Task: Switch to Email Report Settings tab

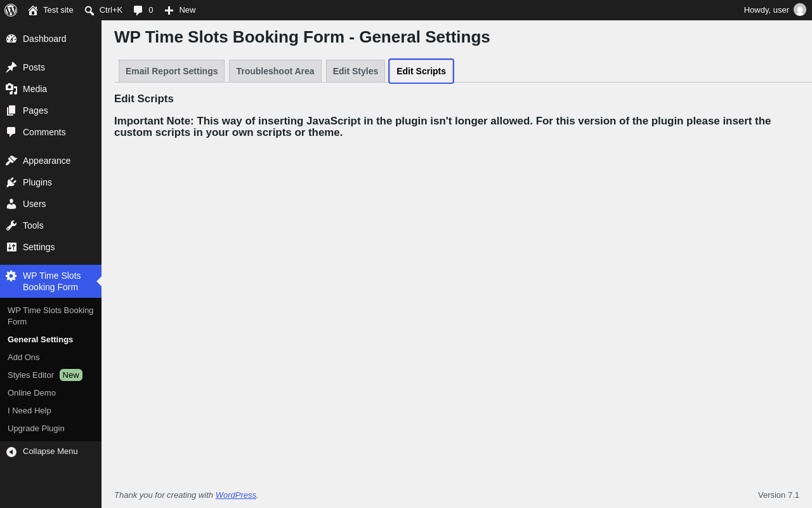Action: tap(171, 71)
